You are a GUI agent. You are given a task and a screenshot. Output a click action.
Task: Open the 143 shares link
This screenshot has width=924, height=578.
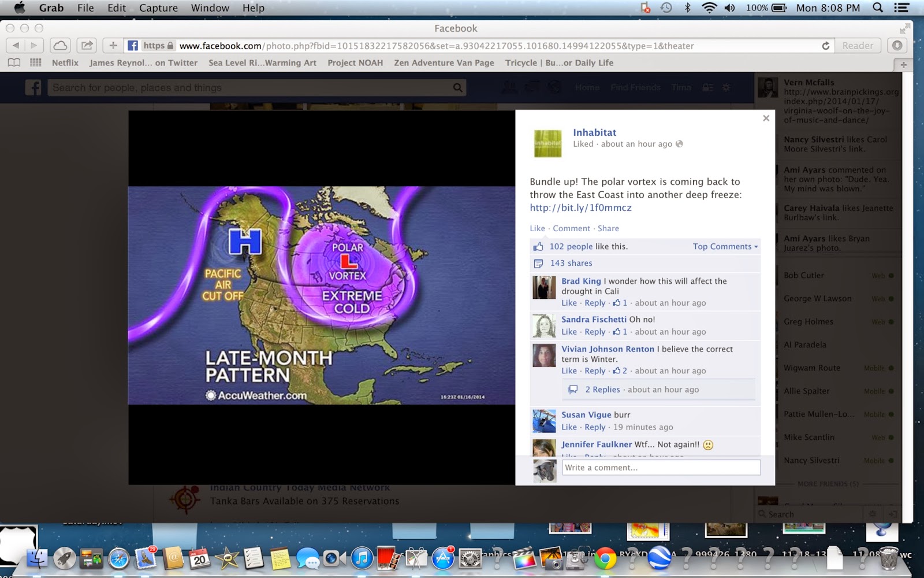(x=571, y=263)
